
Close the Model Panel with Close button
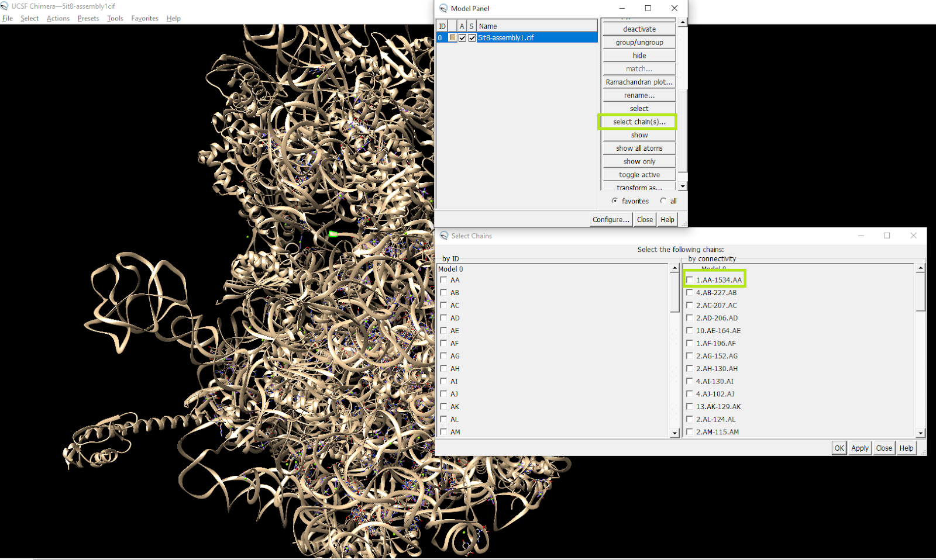[x=645, y=220]
